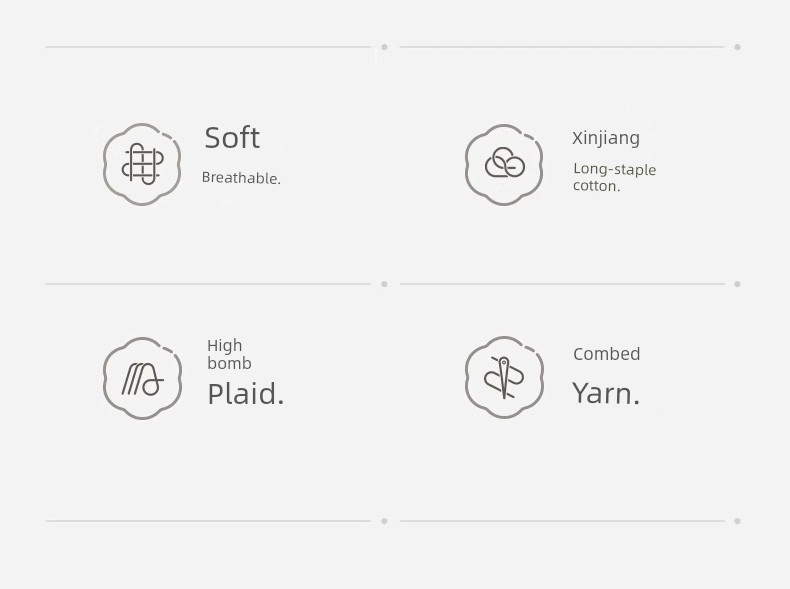
Task: Select the "Yarn." heading text
Action: coord(605,394)
